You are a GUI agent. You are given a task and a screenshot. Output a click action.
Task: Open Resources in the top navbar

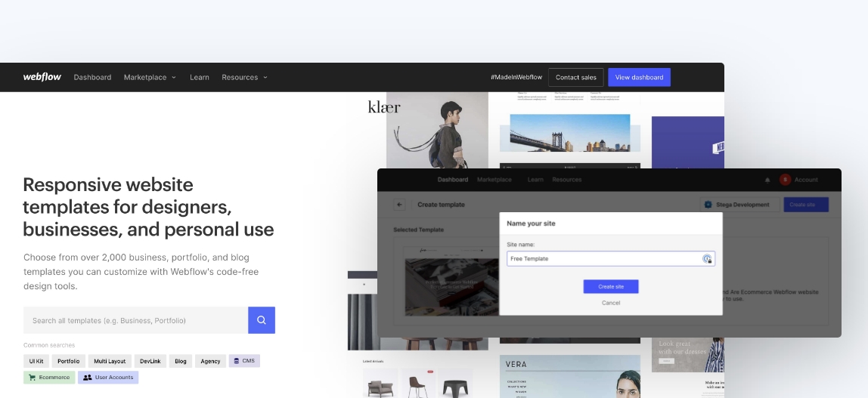point(240,77)
